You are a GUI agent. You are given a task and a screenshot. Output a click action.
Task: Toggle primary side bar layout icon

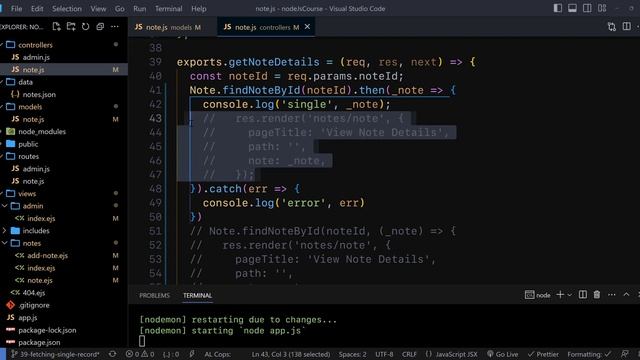click(558, 8)
